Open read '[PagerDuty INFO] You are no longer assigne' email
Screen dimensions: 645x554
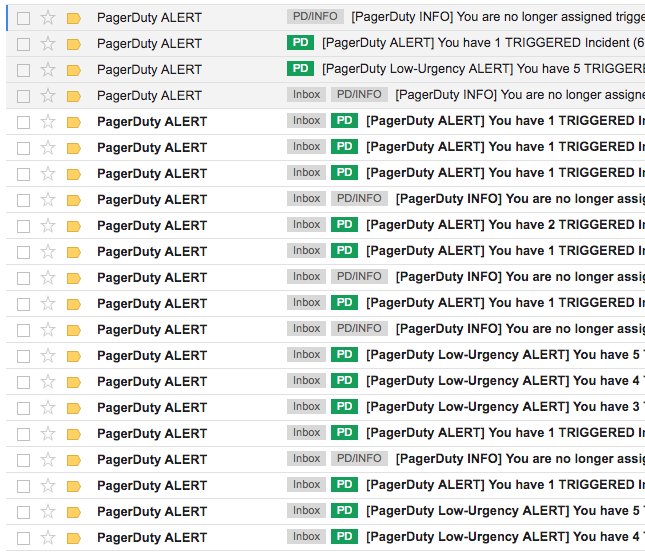click(x=520, y=95)
